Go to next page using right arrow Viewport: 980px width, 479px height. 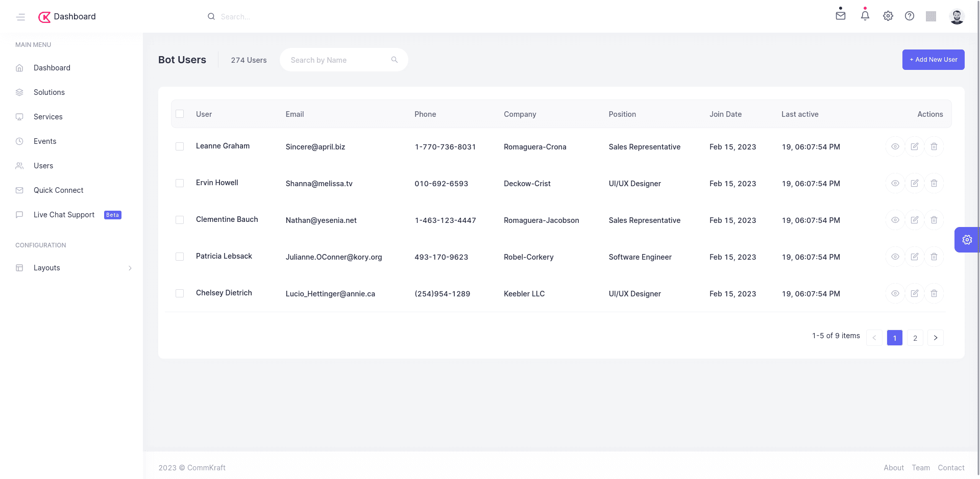935,338
